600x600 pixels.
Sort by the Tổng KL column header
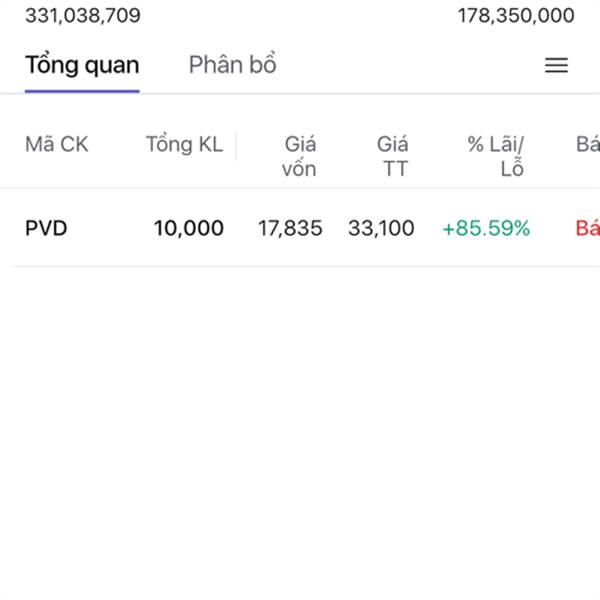[184, 144]
